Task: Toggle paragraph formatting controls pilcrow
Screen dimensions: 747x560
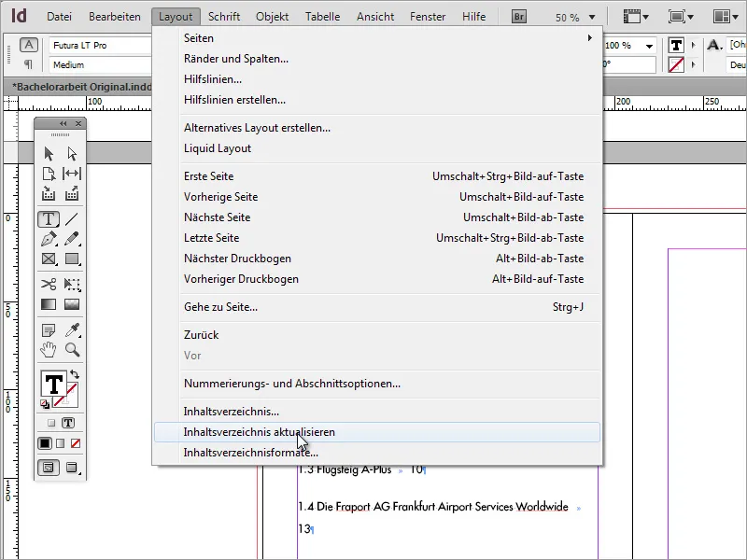Action: pos(29,63)
